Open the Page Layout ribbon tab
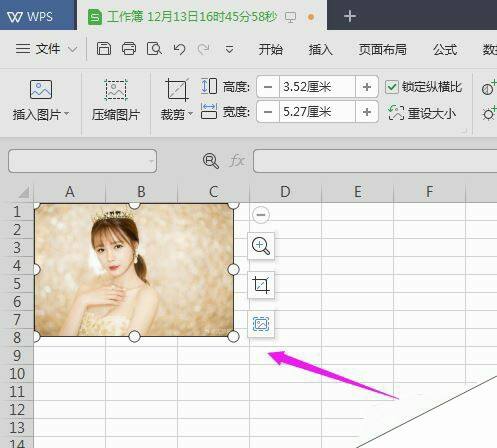 [382, 49]
